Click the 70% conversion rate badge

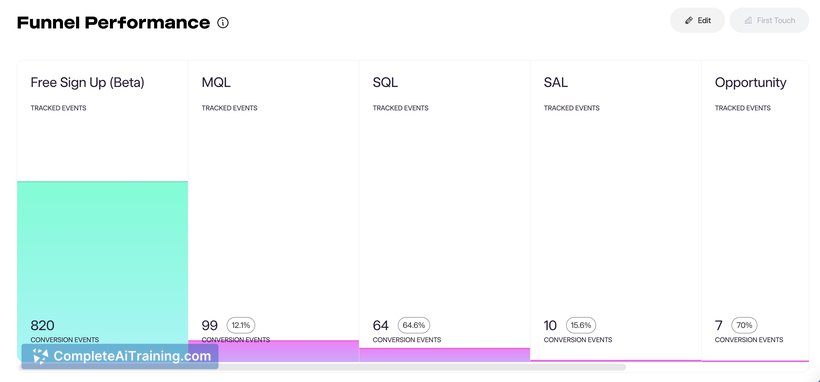(744, 325)
